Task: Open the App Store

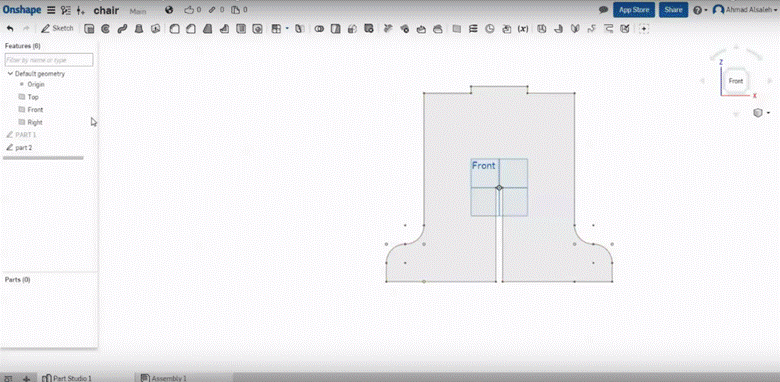Action: (634, 10)
